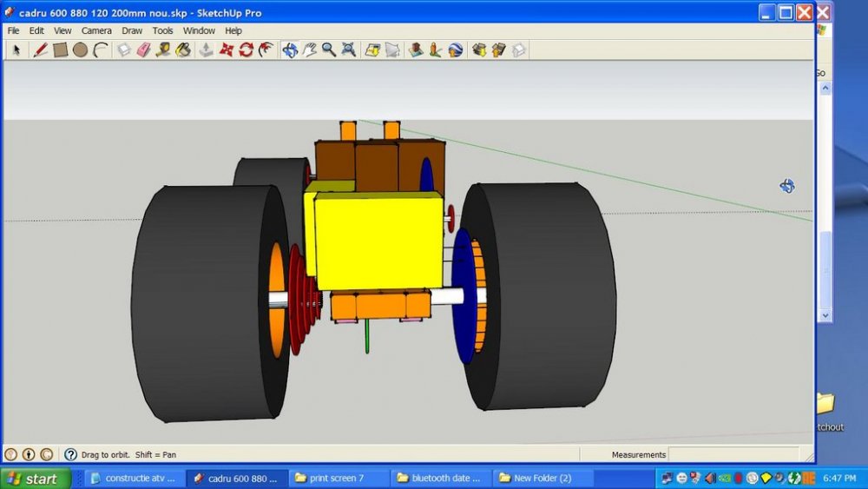The height and width of the screenshot is (489, 868).
Task: Open the Windows start button
Action: point(36,479)
